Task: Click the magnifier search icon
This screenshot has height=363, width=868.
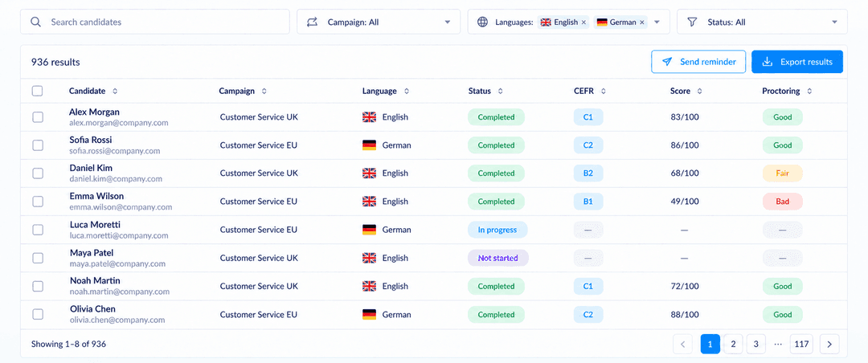Action: pyautogui.click(x=36, y=22)
